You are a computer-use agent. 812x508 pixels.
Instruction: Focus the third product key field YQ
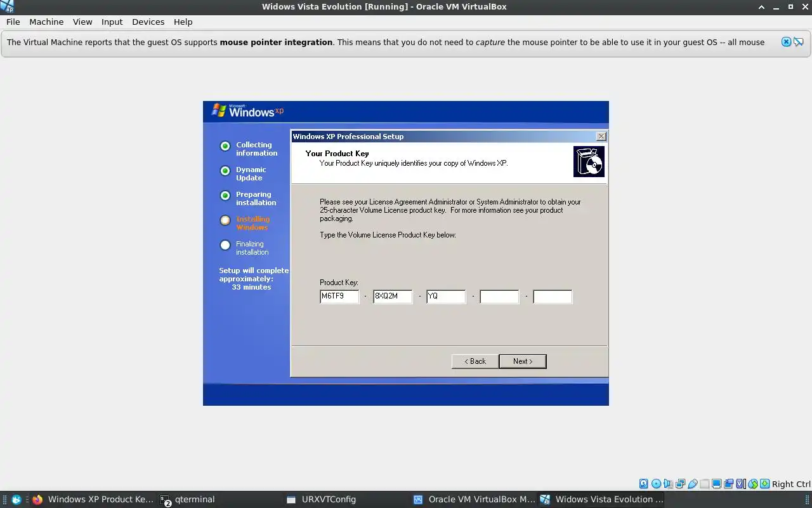tap(446, 297)
